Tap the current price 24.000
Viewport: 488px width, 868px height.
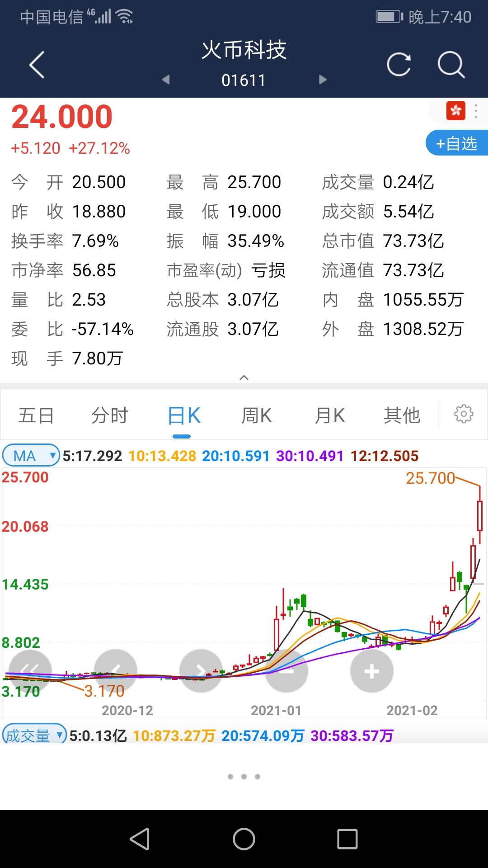62,117
